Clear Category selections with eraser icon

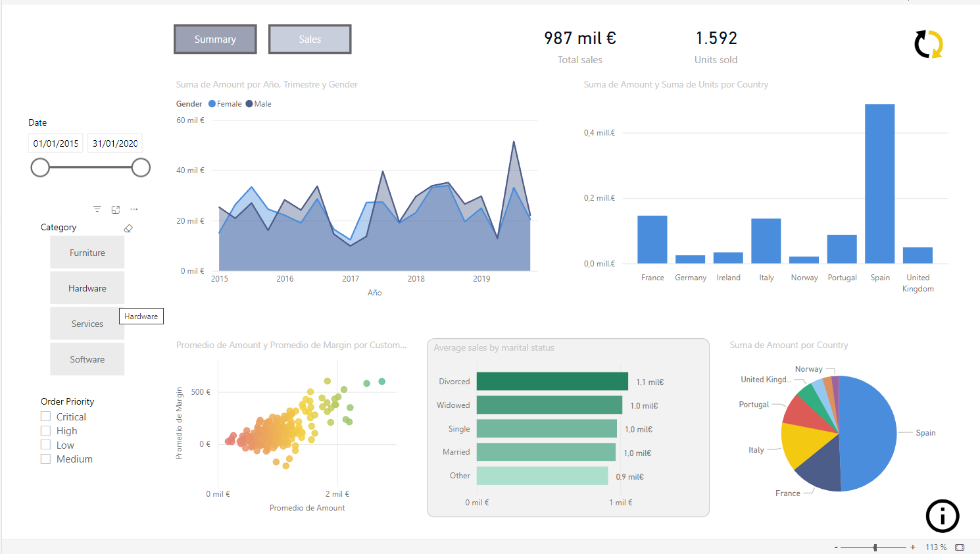[x=128, y=228]
